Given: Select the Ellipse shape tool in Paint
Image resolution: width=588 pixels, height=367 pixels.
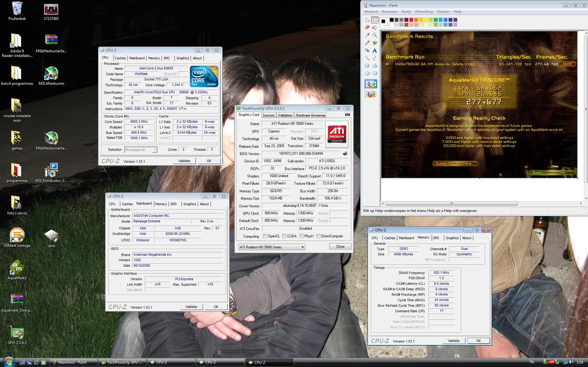Looking at the screenshot, I should 367,73.
